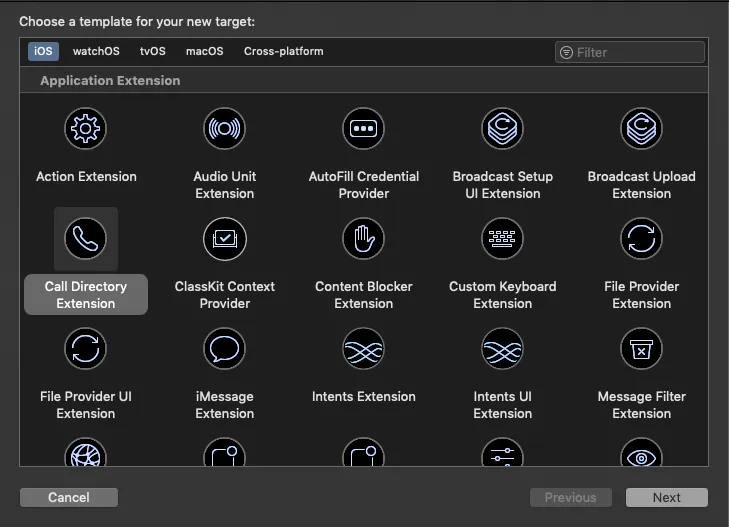The height and width of the screenshot is (527, 729).
Task: Choose the Intents Extension template icon
Action: [x=363, y=349]
